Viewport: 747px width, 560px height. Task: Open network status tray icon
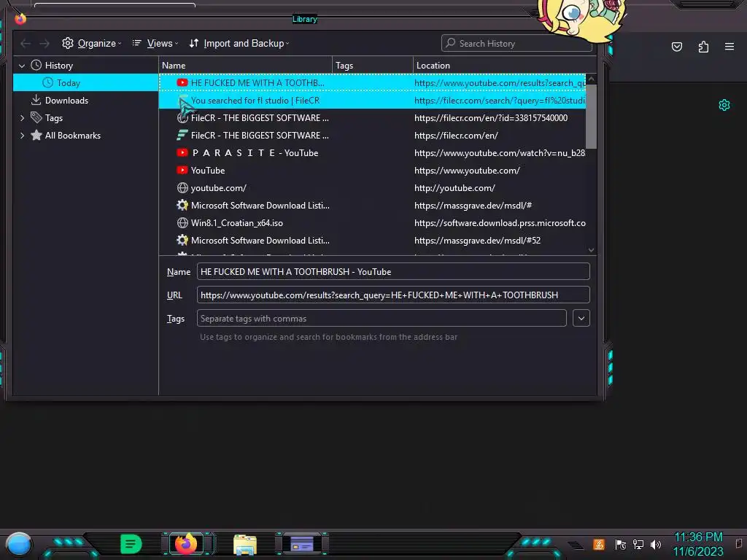[638, 545]
